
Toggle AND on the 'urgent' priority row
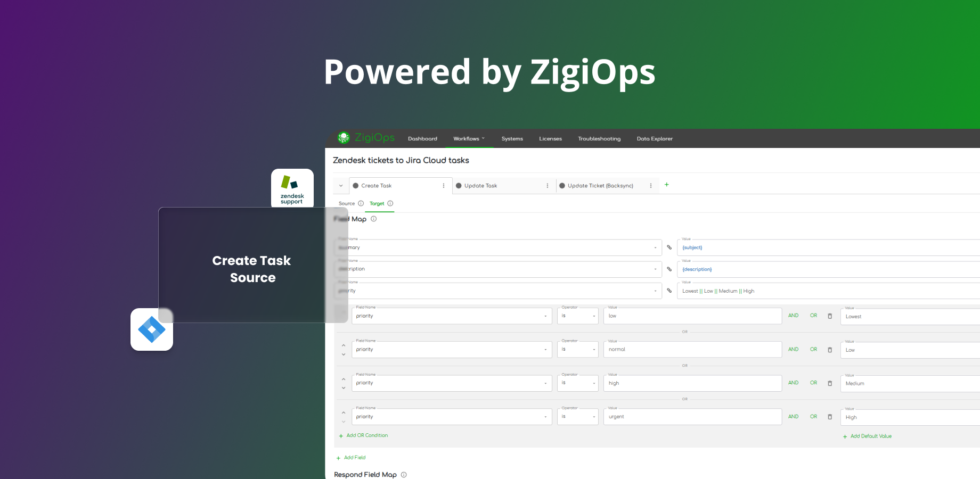tap(793, 416)
